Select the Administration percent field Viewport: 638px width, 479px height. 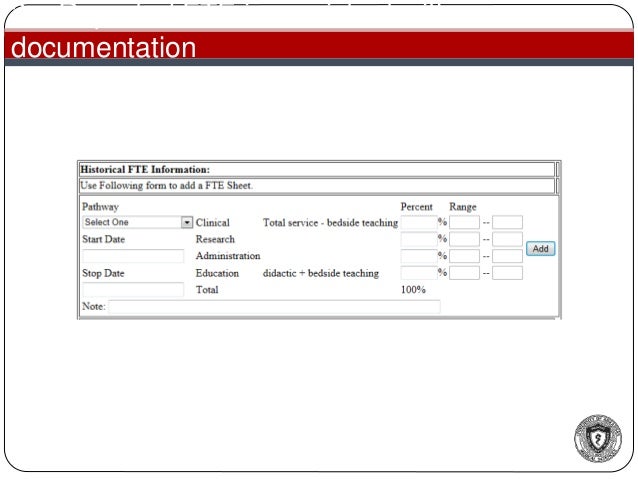coord(418,256)
